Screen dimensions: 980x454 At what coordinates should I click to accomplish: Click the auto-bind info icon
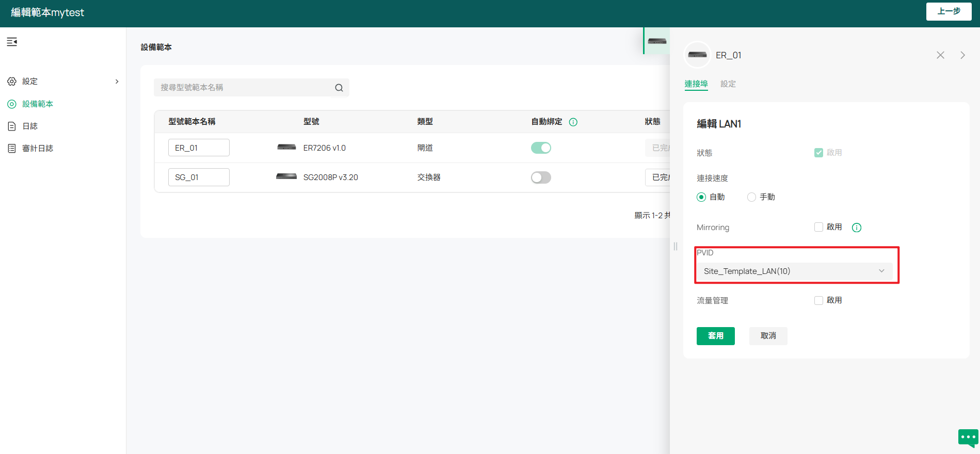[x=573, y=122]
